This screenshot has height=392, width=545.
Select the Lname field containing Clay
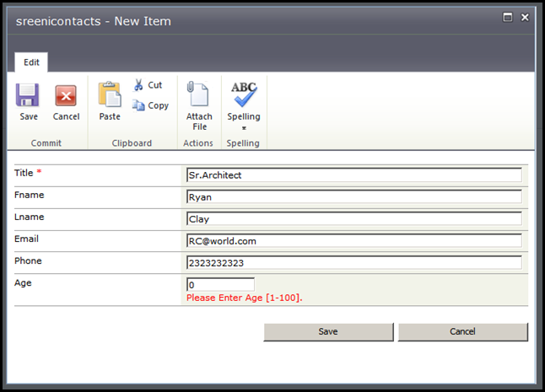pyautogui.click(x=354, y=218)
